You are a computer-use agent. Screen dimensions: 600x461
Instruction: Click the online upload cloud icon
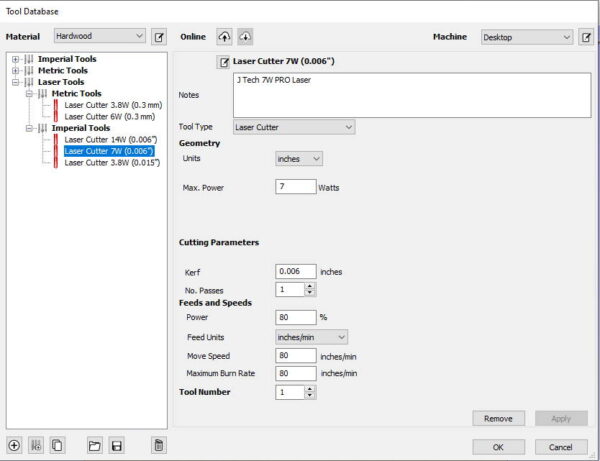coord(225,37)
